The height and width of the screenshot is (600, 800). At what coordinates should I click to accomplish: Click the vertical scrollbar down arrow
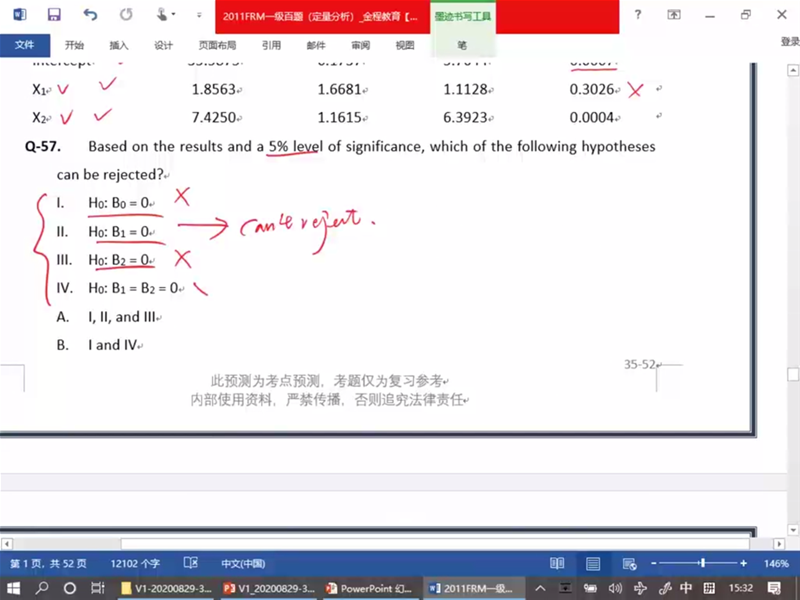pyautogui.click(x=793, y=530)
